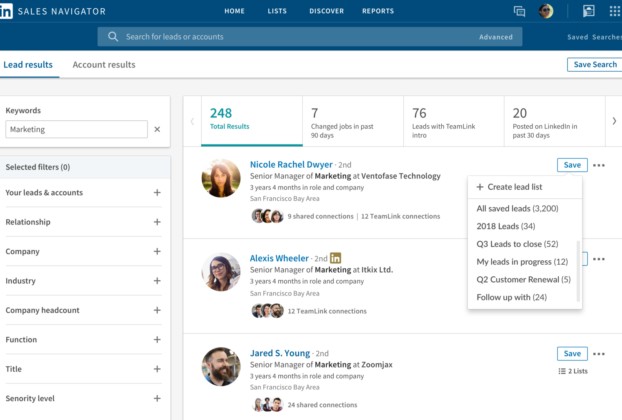The width and height of the screenshot is (622, 420).
Task: Open Jared S. Young's profile name link
Action: (x=280, y=353)
